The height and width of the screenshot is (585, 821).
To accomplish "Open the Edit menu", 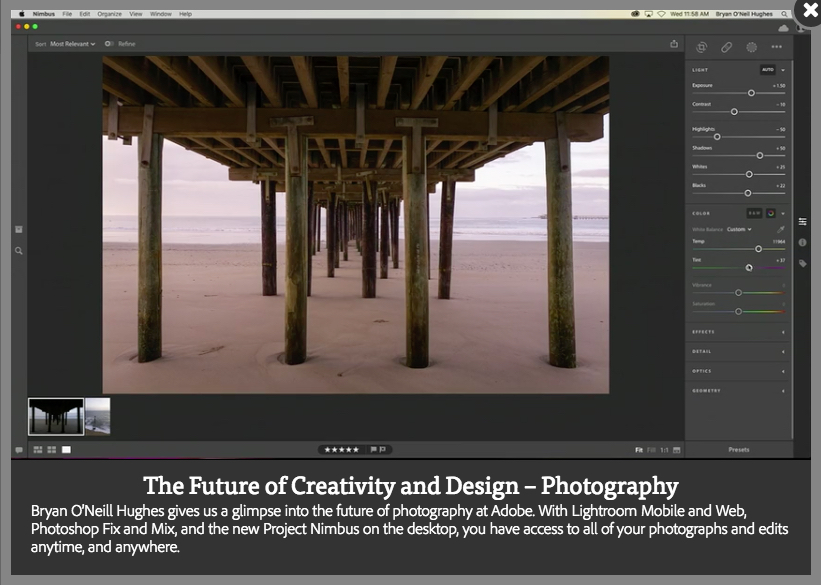I will 85,14.
